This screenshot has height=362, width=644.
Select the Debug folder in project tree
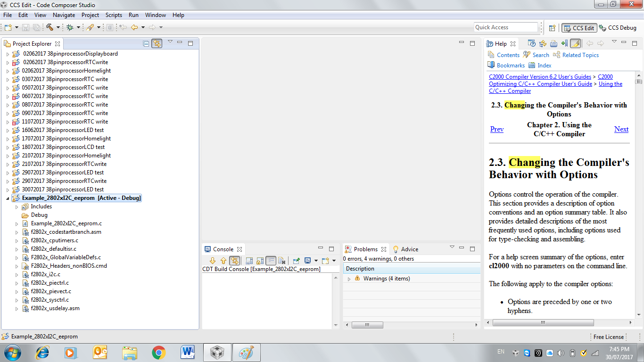(39, 215)
